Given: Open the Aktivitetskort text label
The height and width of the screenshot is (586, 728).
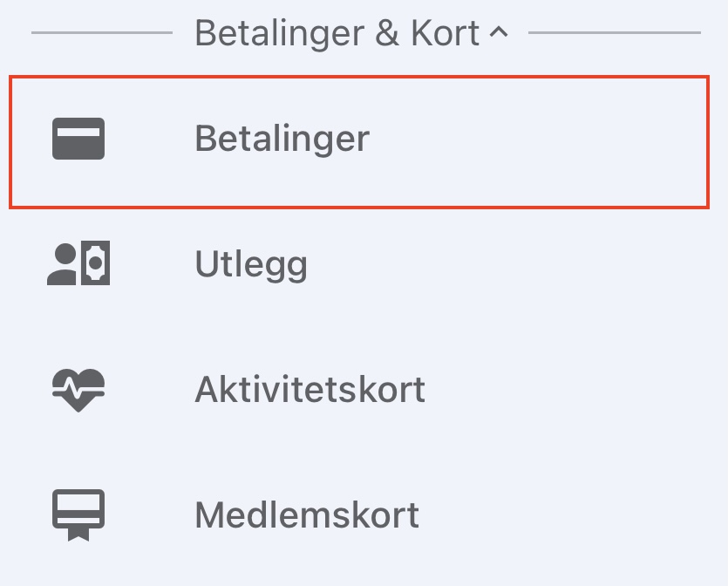Looking at the screenshot, I should coord(310,390).
